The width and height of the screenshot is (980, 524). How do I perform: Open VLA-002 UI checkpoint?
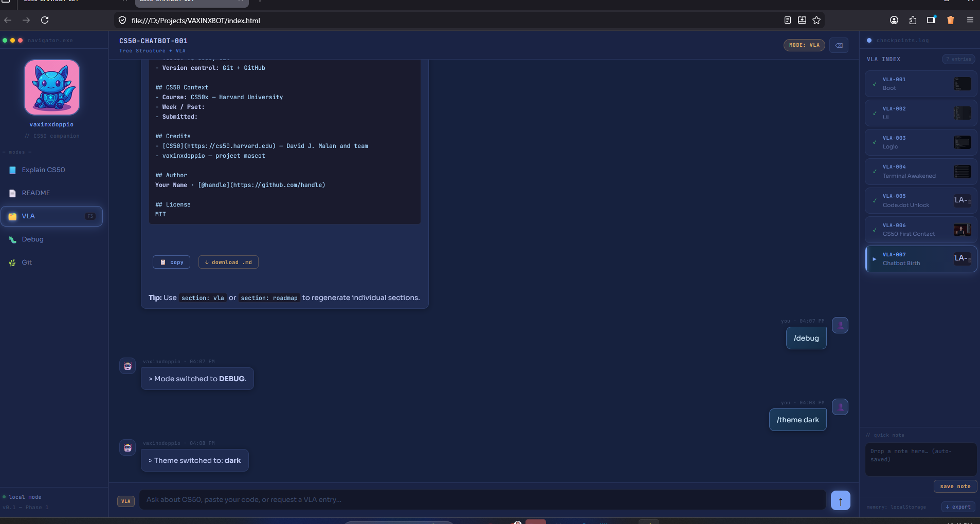920,113
